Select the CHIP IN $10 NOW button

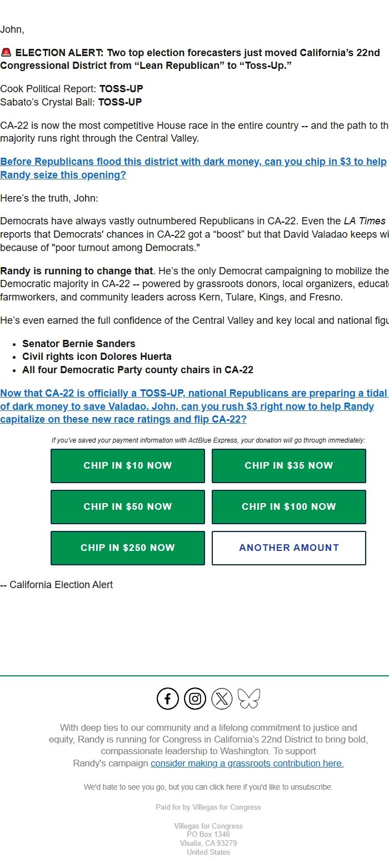point(127,466)
